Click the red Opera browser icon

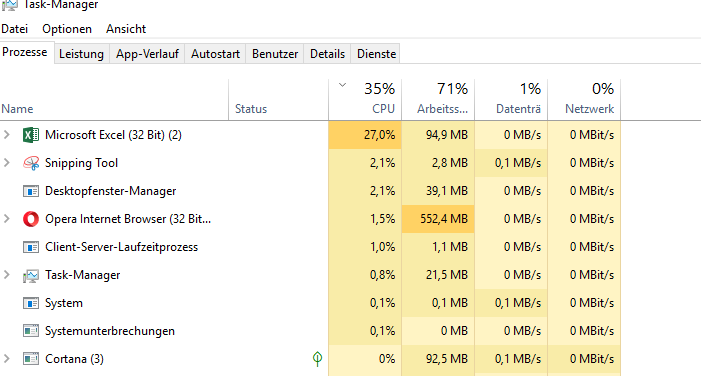coord(31,219)
